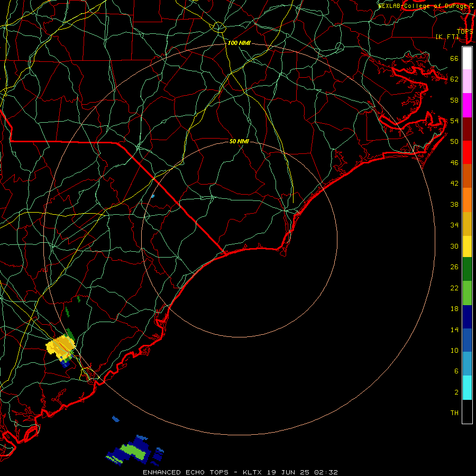Click the legend value 14

pos(454,329)
